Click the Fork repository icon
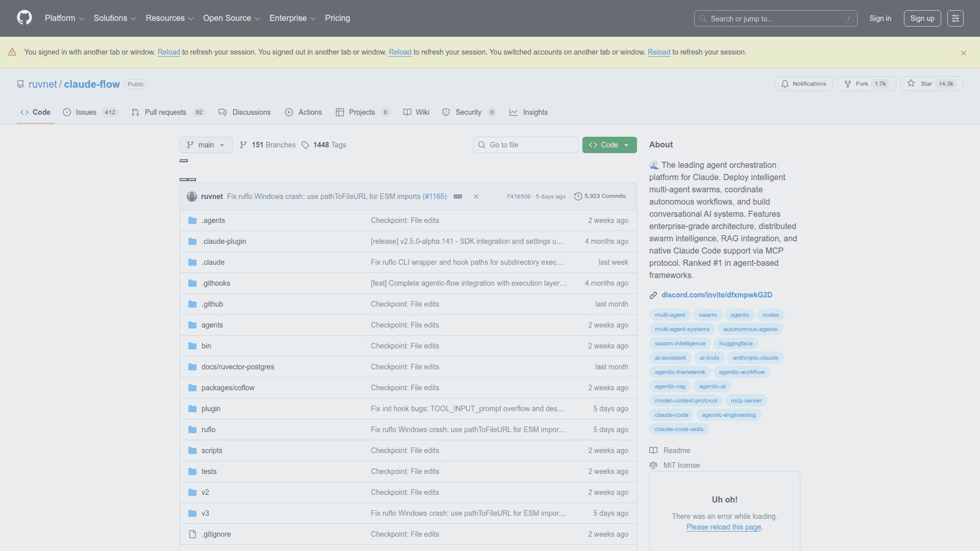This screenshot has height=551, width=980. pos(848,84)
